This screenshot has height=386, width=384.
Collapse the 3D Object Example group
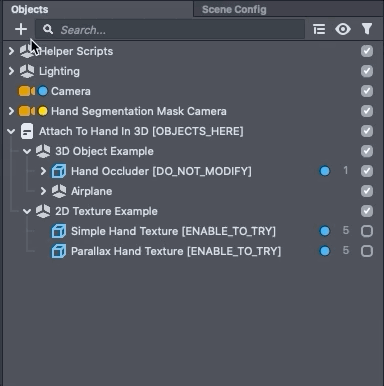pyautogui.click(x=27, y=151)
